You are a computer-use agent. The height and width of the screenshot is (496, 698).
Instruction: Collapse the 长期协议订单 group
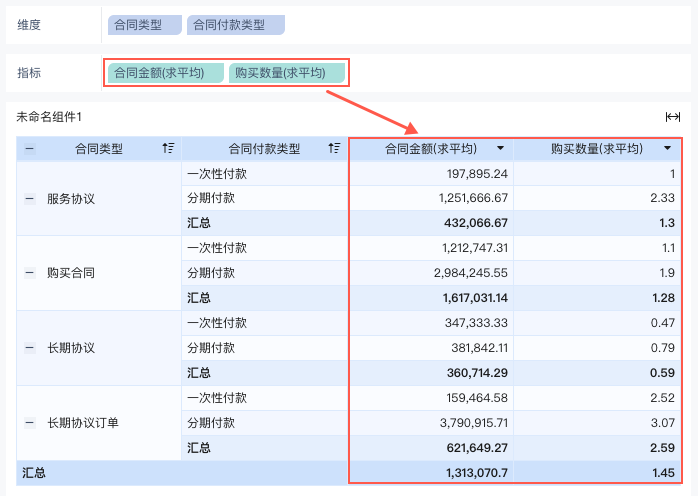click(x=29, y=423)
